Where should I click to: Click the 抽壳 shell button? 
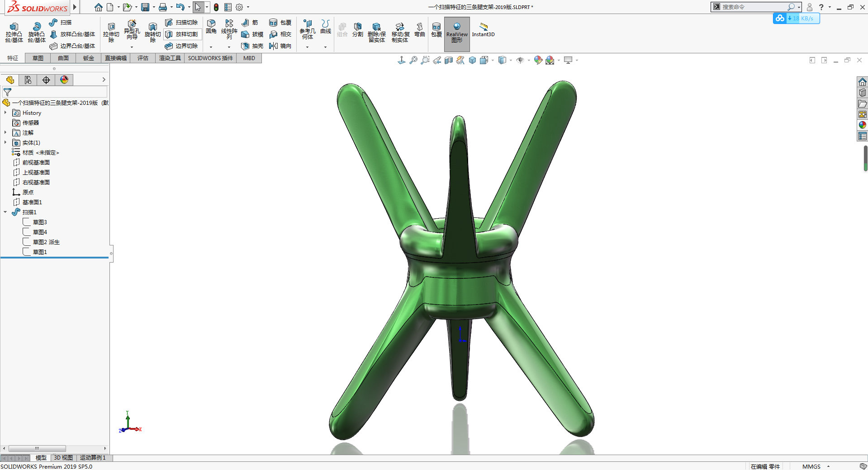point(252,46)
